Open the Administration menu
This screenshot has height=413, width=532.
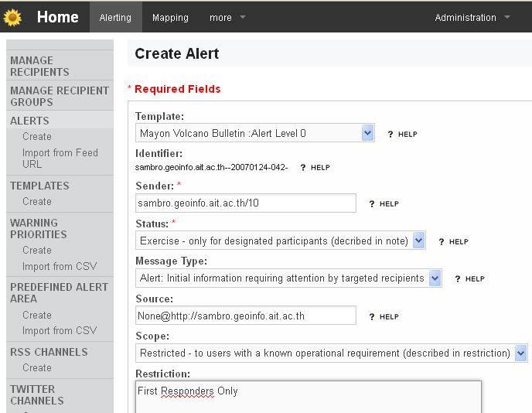[472, 17]
